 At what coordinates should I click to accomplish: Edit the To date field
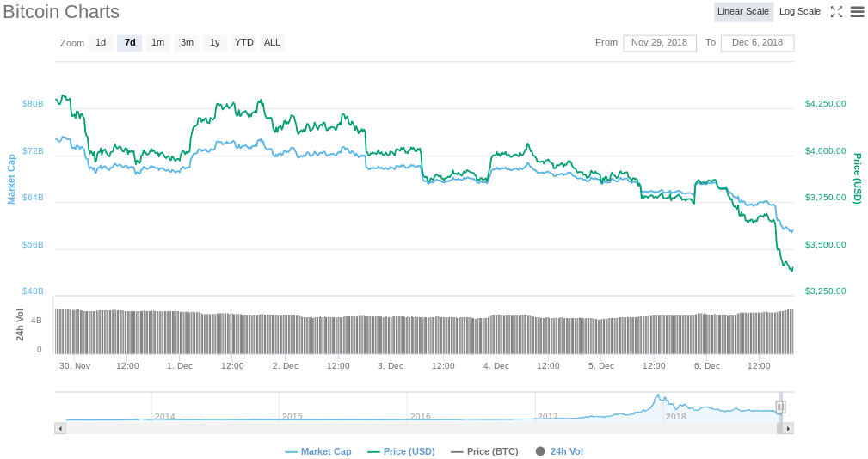click(757, 43)
